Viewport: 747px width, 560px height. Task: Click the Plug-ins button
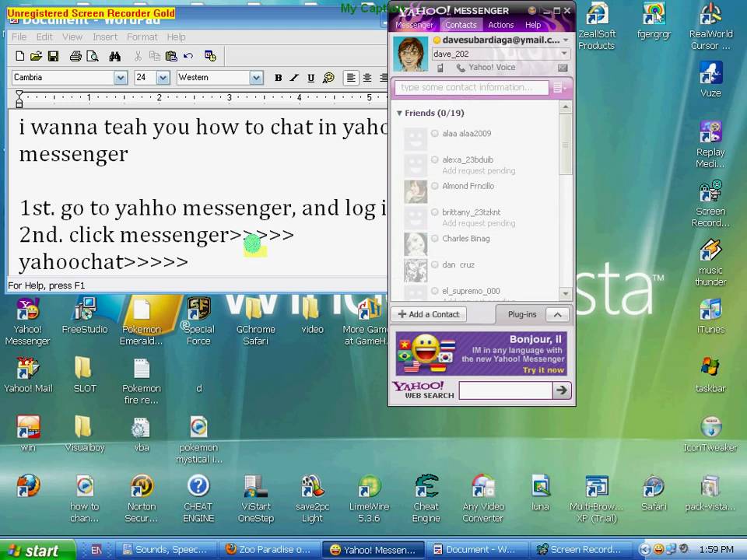[x=521, y=314]
